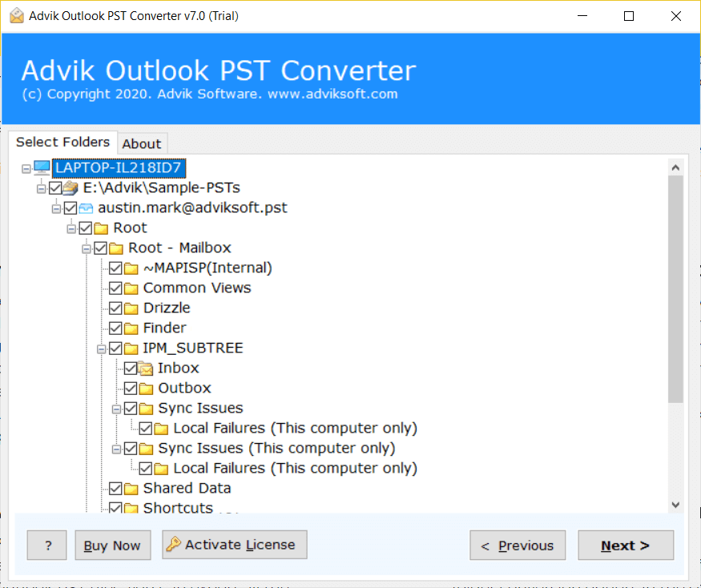Image resolution: width=701 pixels, height=588 pixels.
Task: Click the Buy Now button
Action: 112,545
